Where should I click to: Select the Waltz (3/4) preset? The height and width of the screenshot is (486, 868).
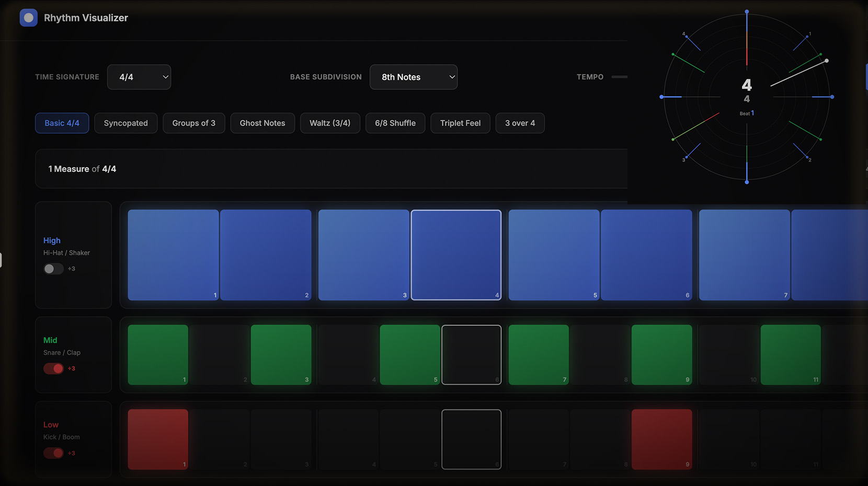click(x=330, y=123)
